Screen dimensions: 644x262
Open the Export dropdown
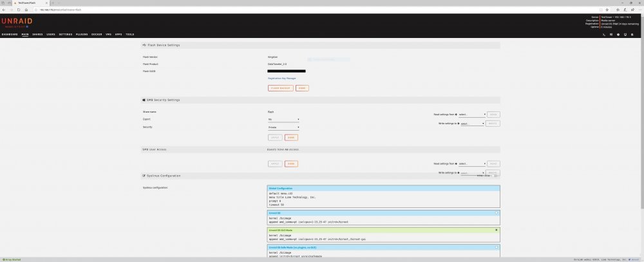[283, 120]
